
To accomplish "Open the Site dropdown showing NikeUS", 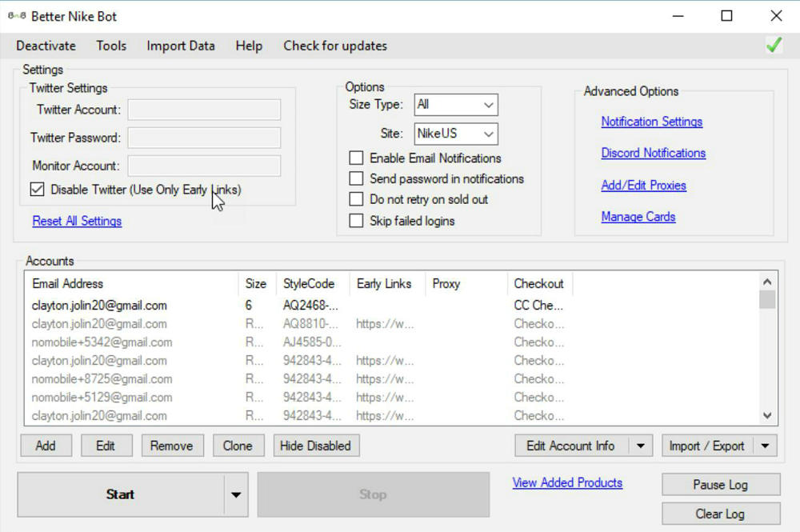I will pos(456,134).
